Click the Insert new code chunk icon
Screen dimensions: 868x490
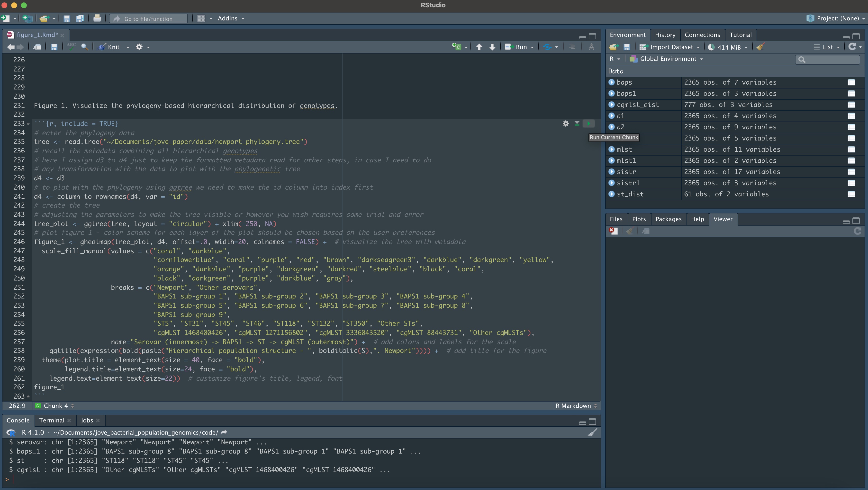click(x=457, y=47)
